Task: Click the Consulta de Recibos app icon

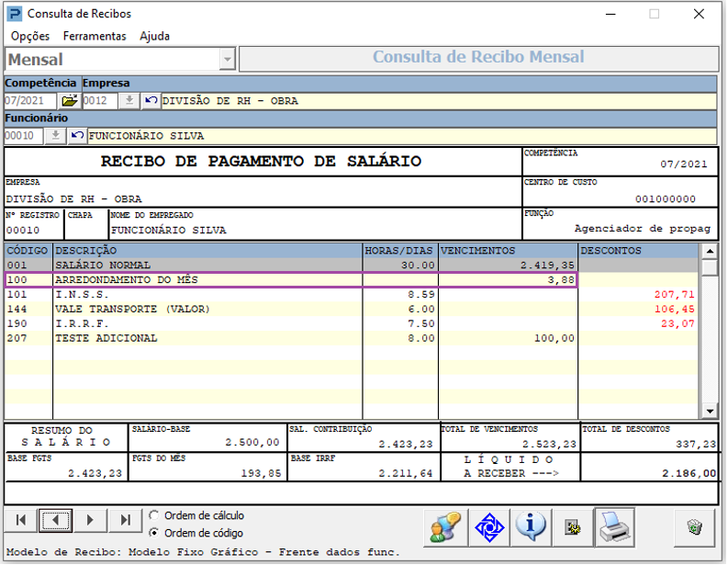Action: click(14, 14)
